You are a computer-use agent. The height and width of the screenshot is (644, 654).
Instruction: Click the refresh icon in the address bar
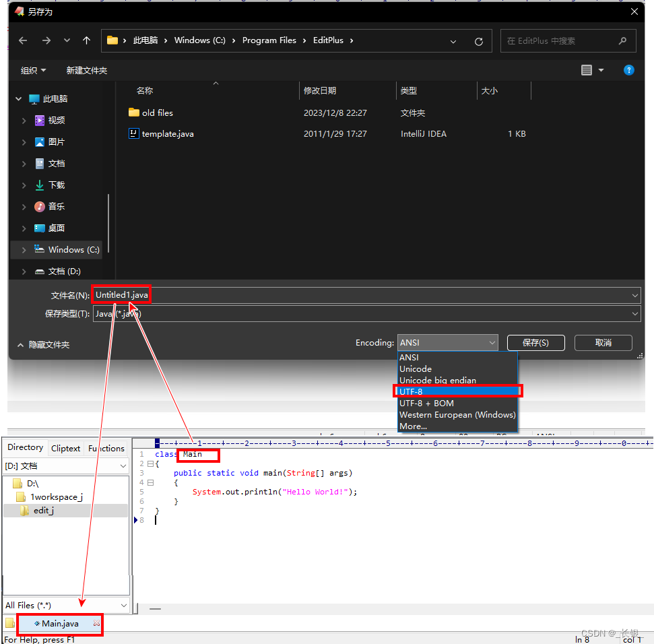pyautogui.click(x=478, y=40)
